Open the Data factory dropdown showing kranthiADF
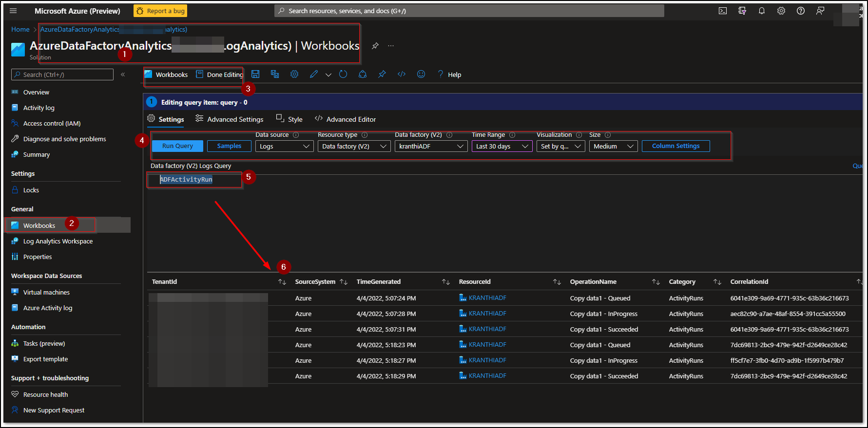868x428 pixels. coord(431,146)
